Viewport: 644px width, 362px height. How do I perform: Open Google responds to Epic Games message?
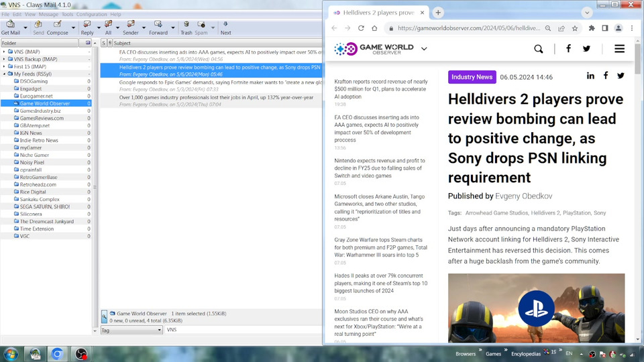211,85
